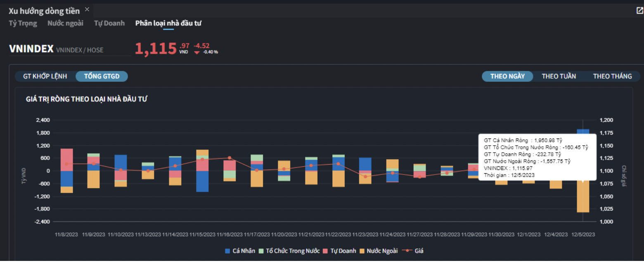
Task: Open the Tự Doanh tab
Action: [x=109, y=23]
